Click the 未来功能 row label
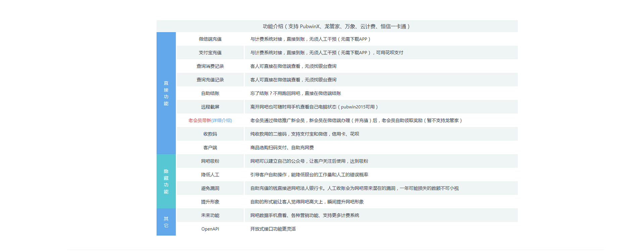This screenshot has height=252, width=644. (x=210, y=215)
